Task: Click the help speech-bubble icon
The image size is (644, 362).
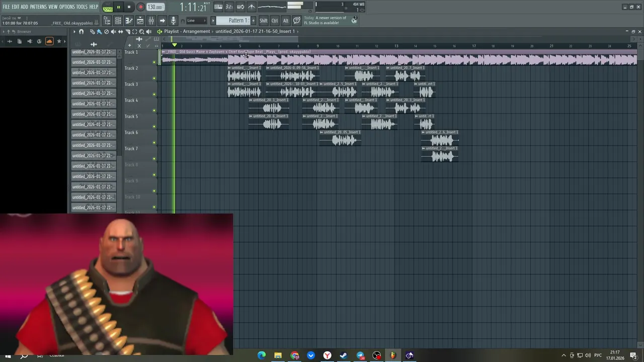Action: tap(297, 21)
